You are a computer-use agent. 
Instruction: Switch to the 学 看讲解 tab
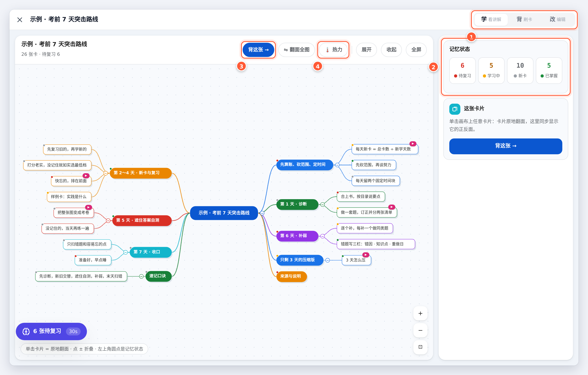[491, 19]
